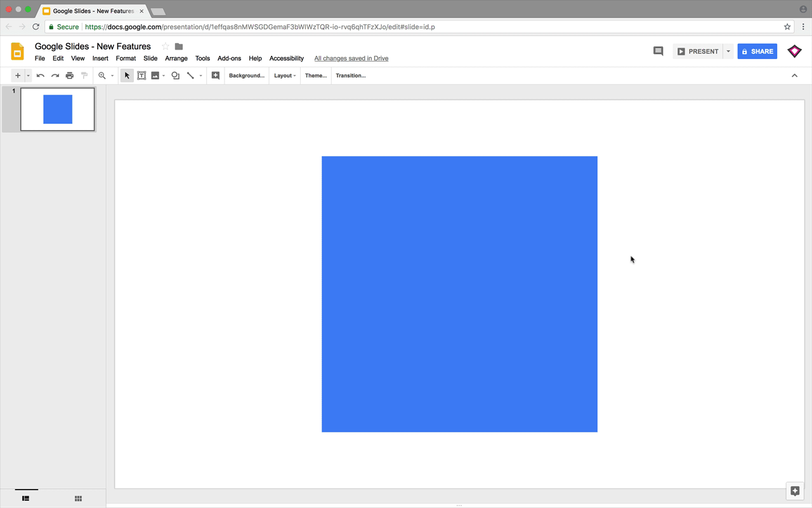Open the Tools menu
The height and width of the screenshot is (508, 812).
[x=202, y=58]
